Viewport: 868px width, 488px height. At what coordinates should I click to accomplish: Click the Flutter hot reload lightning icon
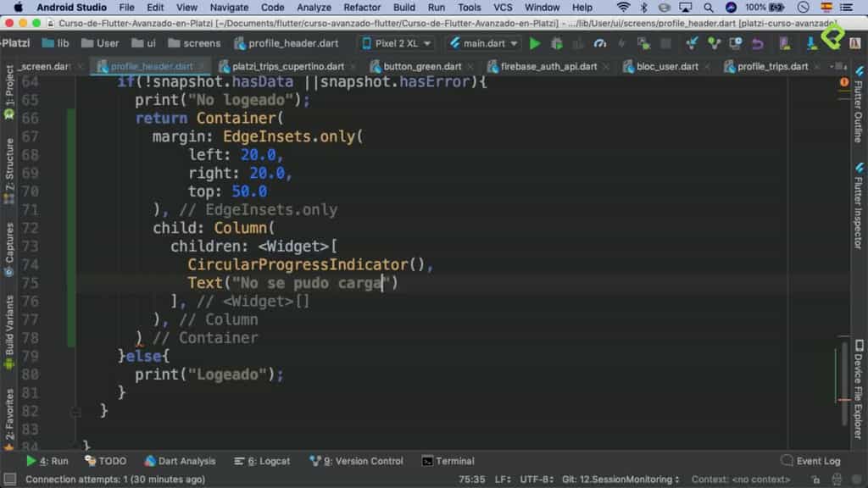click(x=621, y=43)
